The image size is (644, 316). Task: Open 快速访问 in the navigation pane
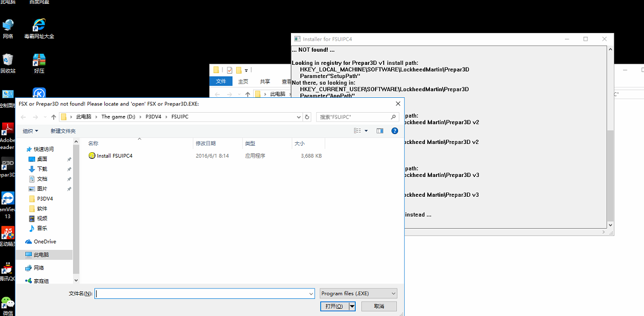point(40,149)
